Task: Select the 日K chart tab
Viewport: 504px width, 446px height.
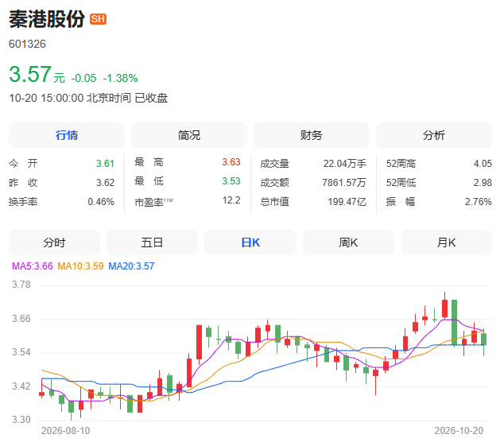Action: [250, 242]
